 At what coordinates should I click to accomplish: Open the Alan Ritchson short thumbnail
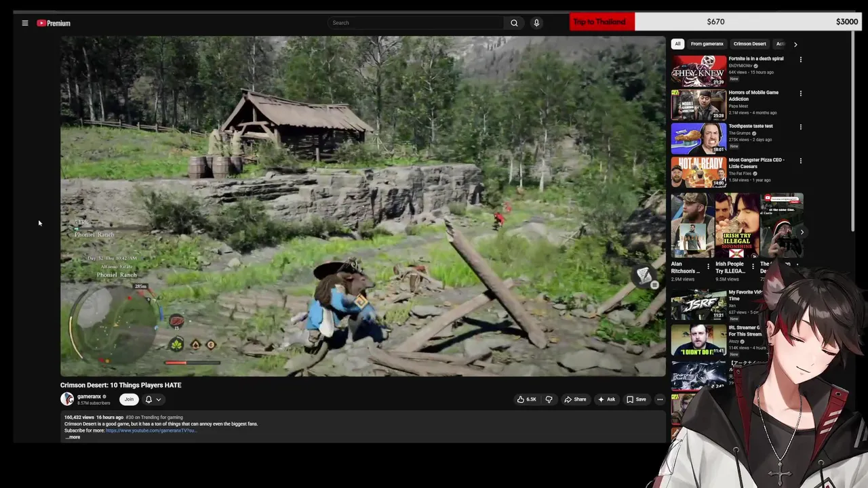tap(692, 226)
